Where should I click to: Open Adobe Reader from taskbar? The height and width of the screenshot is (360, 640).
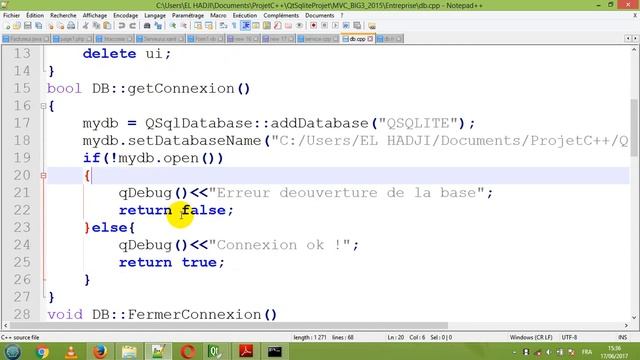click(x=245, y=351)
